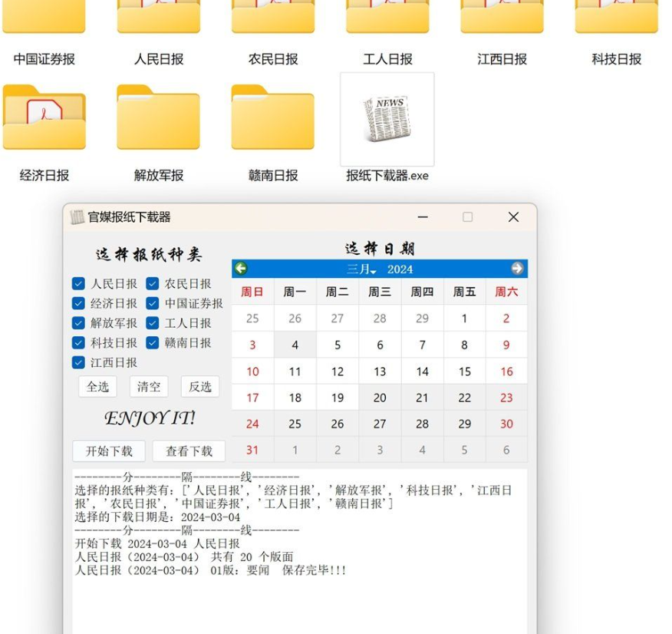Minimize the 官媒报纸下载器 window
672x634 pixels.
tap(423, 217)
